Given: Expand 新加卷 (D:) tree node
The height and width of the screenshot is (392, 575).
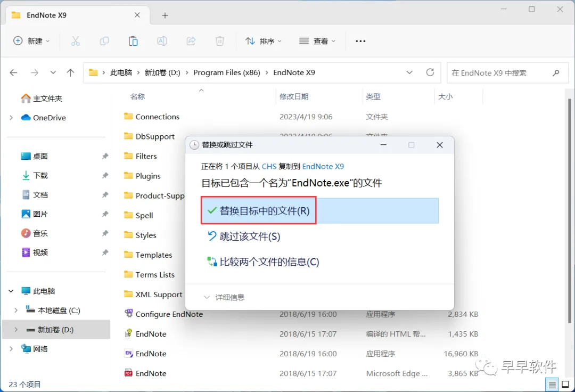Looking at the screenshot, I should pyautogui.click(x=16, y=330).
